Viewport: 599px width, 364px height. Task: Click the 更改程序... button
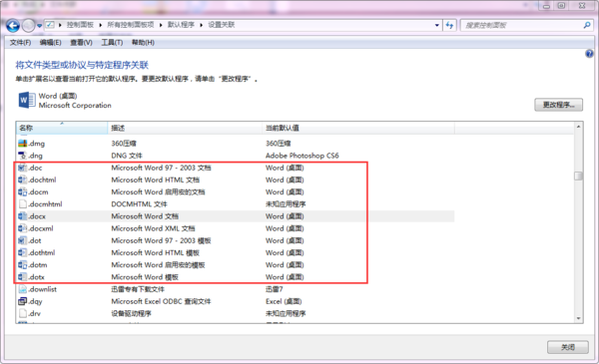[x=558, y=105]
